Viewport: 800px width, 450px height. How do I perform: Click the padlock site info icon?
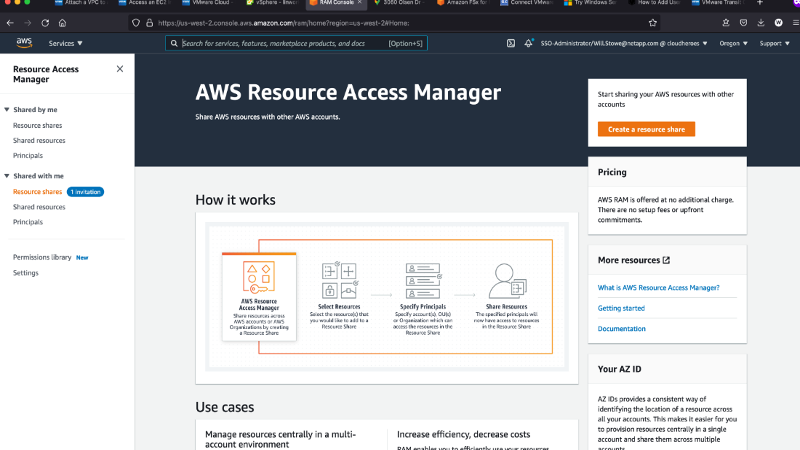pyautogui.click(x=149, y=23)
